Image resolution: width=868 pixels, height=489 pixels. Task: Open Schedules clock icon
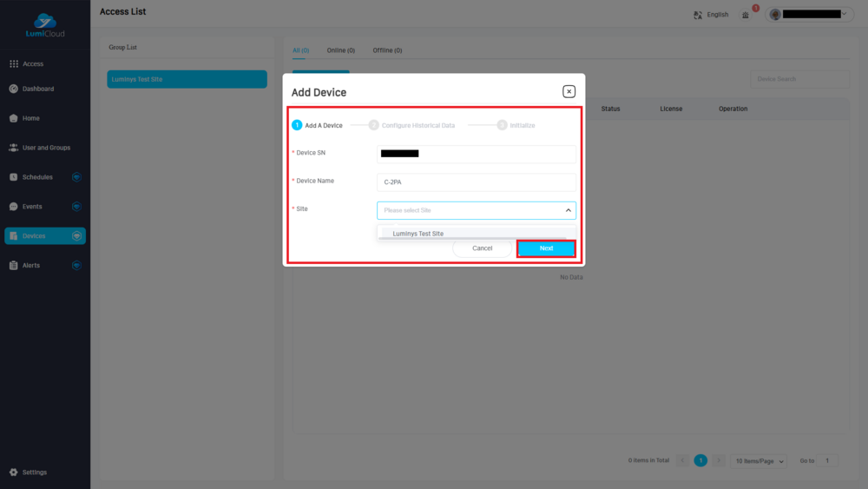(x=14, y=177)
